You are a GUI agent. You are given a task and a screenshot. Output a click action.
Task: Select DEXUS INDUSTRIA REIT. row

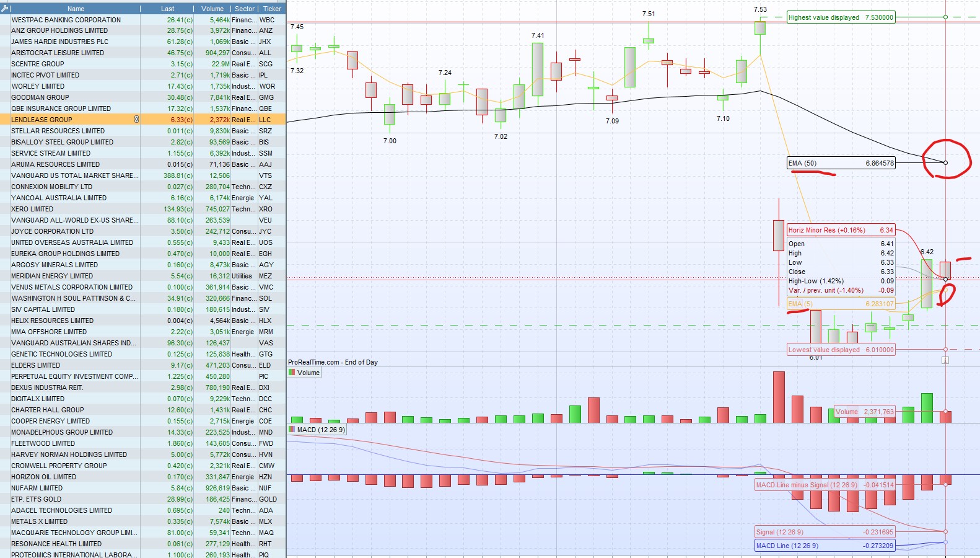coord(142,387)
